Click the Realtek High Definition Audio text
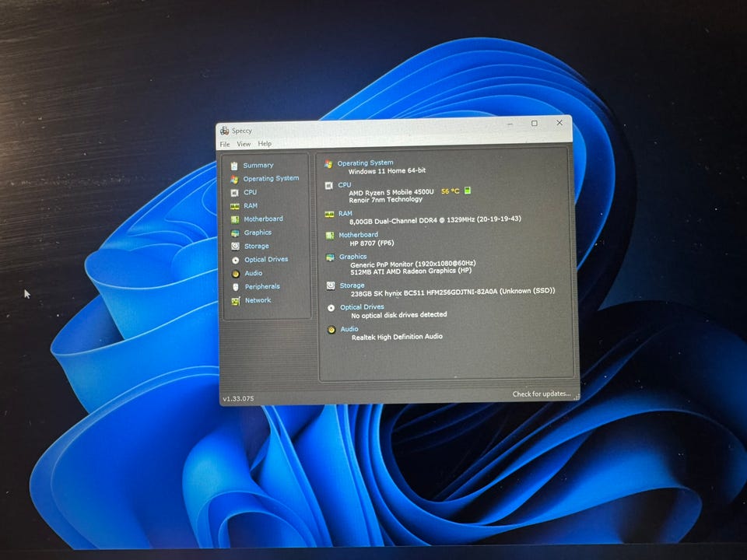The image size is (747, 560). coord(398,337)
